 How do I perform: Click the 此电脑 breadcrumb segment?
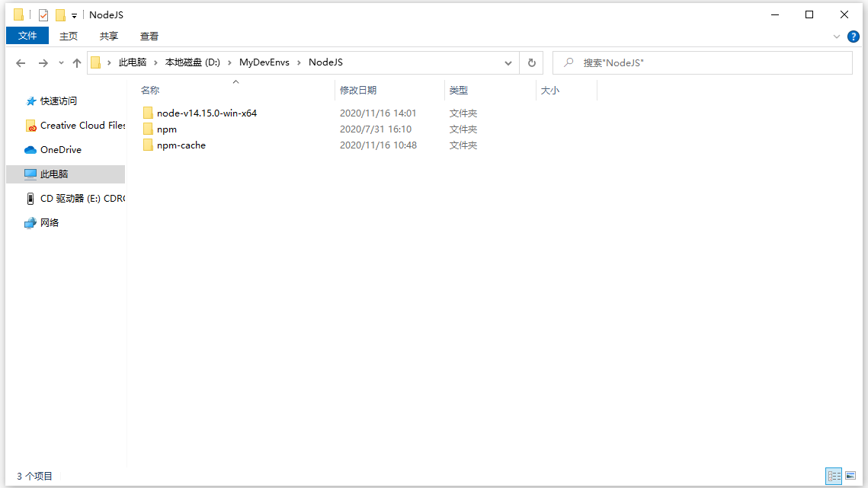(133, 62)
